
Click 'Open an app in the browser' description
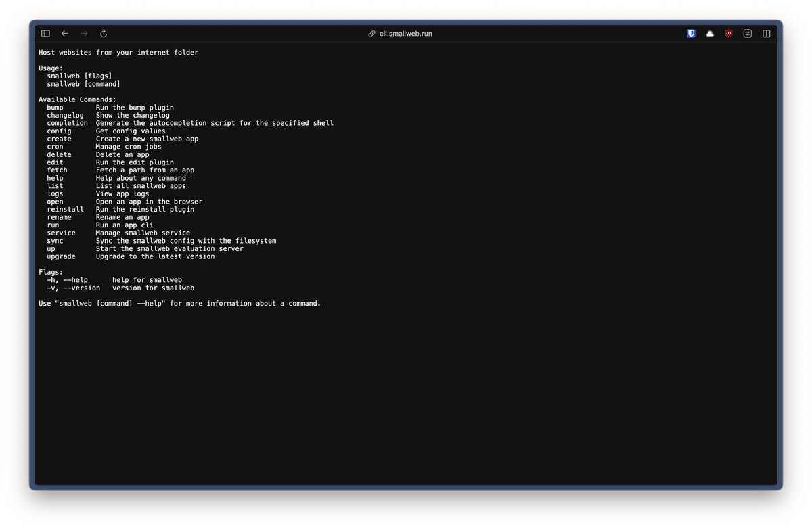pos(149,202)
